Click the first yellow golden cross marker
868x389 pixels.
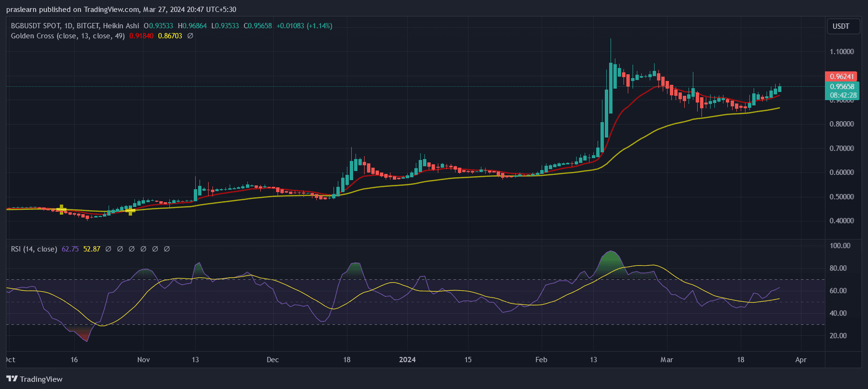pos(61,209)
